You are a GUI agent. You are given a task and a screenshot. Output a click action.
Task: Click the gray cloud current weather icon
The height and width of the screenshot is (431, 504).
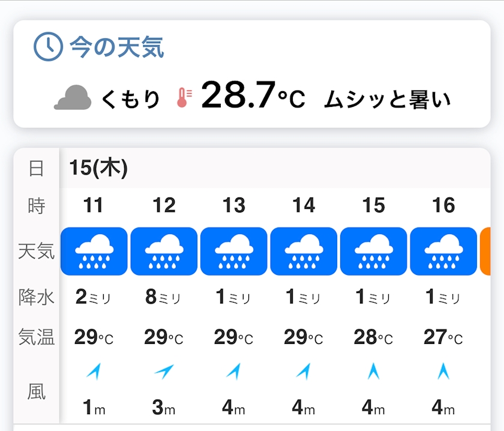click(73, 98)
